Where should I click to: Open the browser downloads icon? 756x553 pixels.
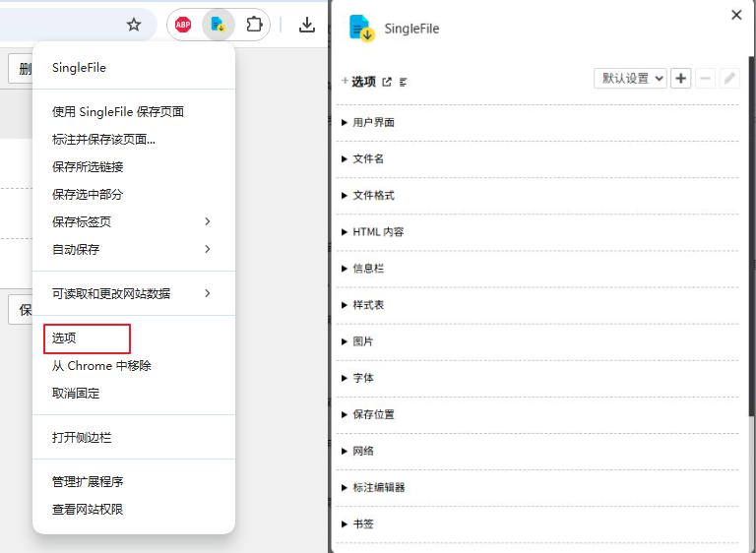tap(307, 25)
